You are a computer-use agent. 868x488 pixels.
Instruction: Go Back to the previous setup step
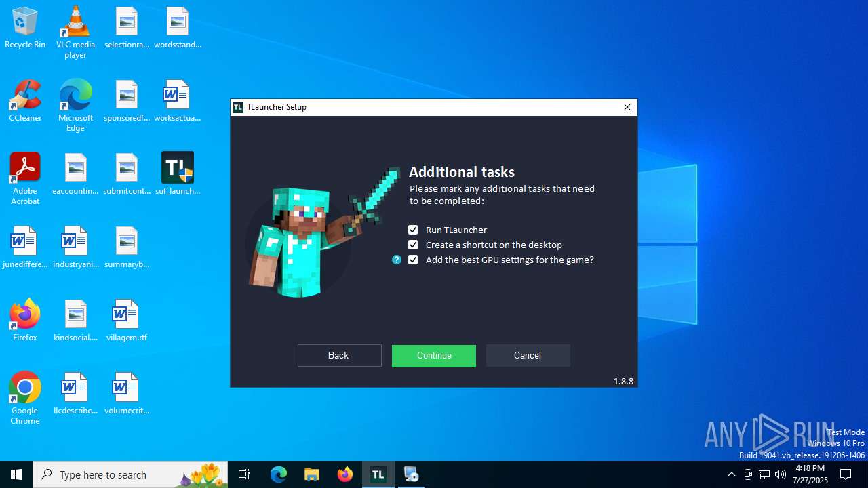[x=339, y=356]
